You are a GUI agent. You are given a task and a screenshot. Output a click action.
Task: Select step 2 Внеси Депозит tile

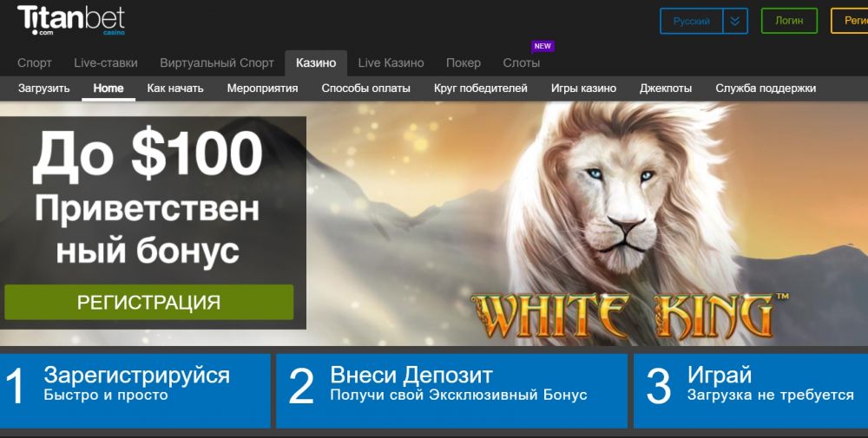coord(451,391)
